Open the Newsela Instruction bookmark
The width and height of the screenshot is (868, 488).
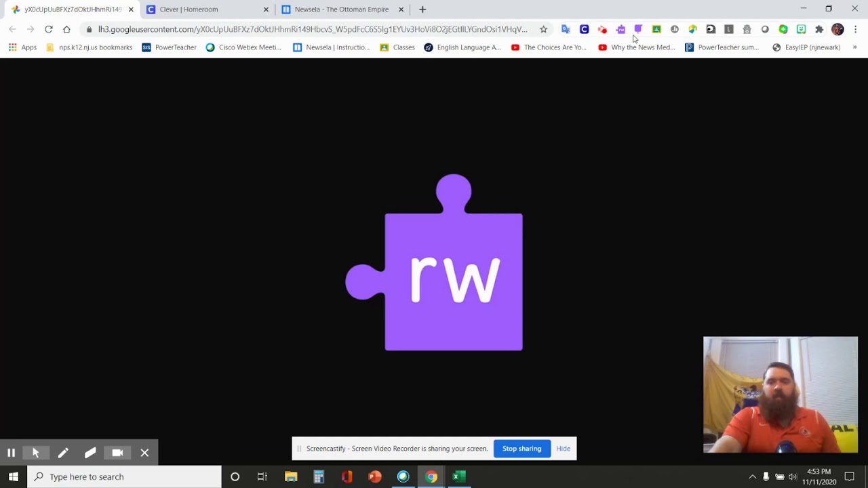(331, 47)
